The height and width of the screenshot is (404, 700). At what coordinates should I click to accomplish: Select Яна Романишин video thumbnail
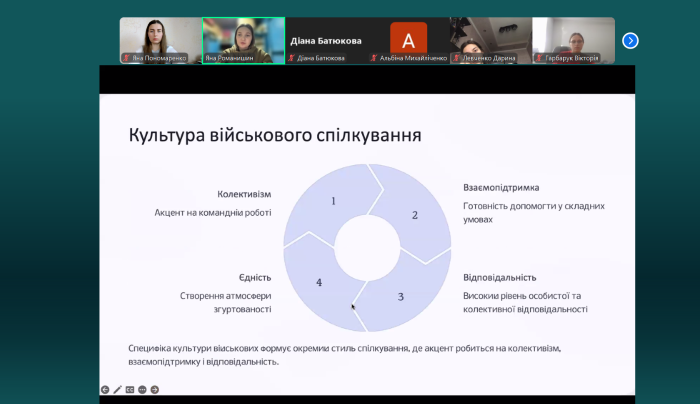click(x=243, y=38)
